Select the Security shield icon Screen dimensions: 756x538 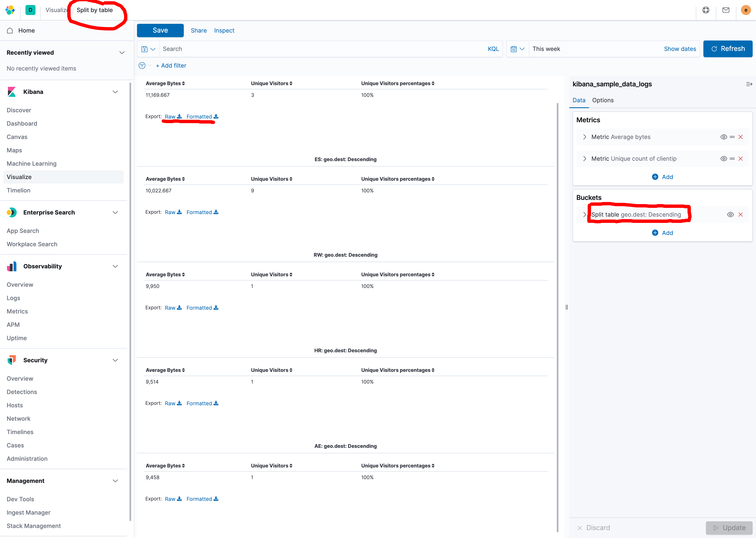tap(12, 360)
